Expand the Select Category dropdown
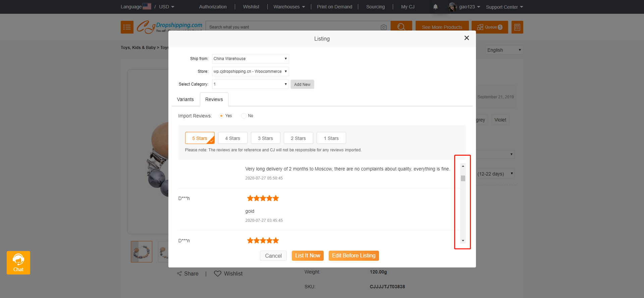Image resolution: width=644 pixels, height=298 pixels. click(250, 84)
